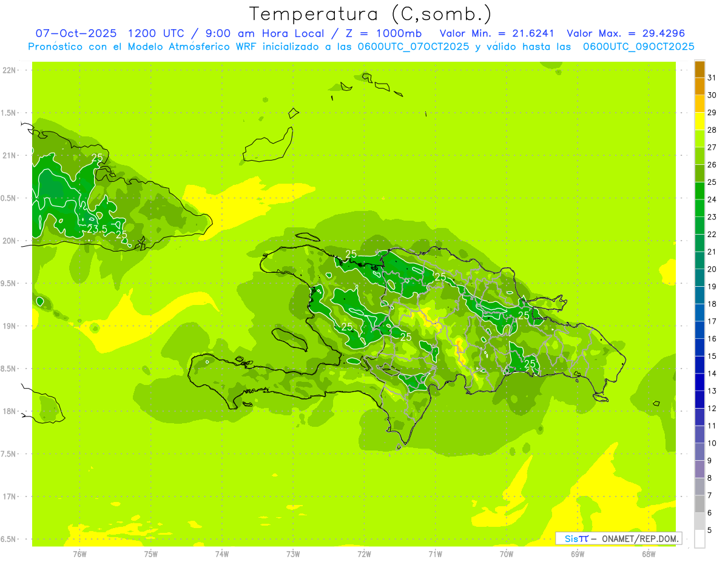Click the '27' value on the color scale

712,147
